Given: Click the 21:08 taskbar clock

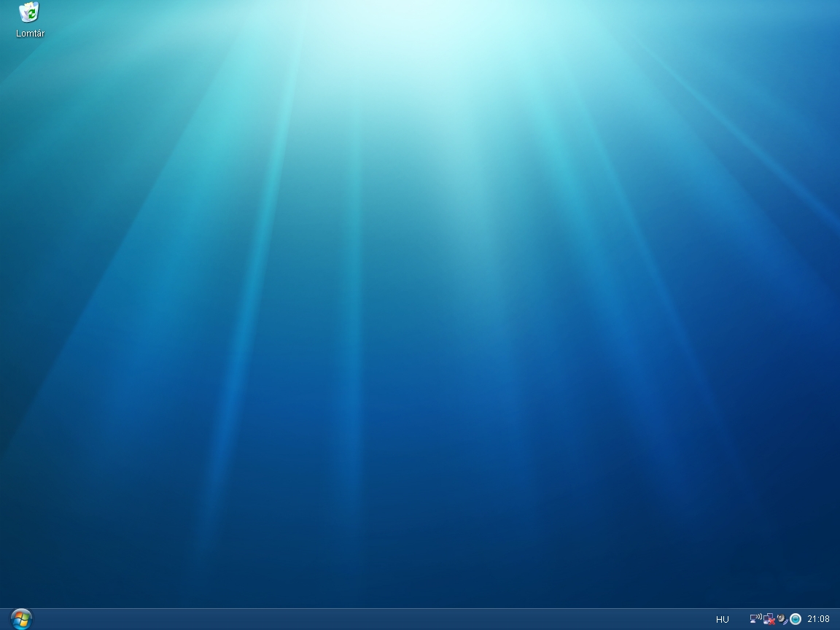Looking at the screenshot, I should [818, 619].
